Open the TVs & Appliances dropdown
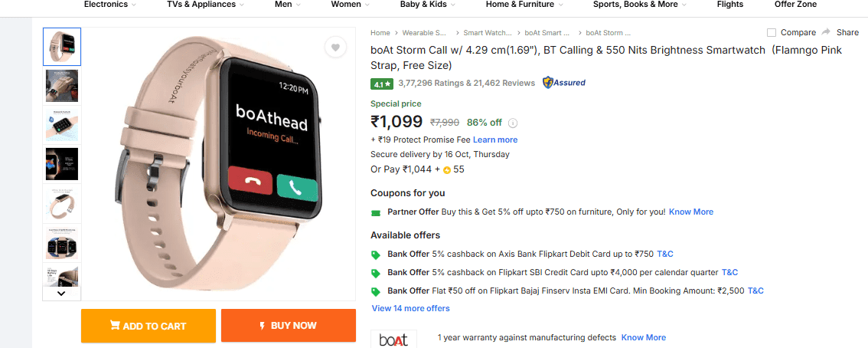This screenshot has width=868, height=348. [206, 5]
